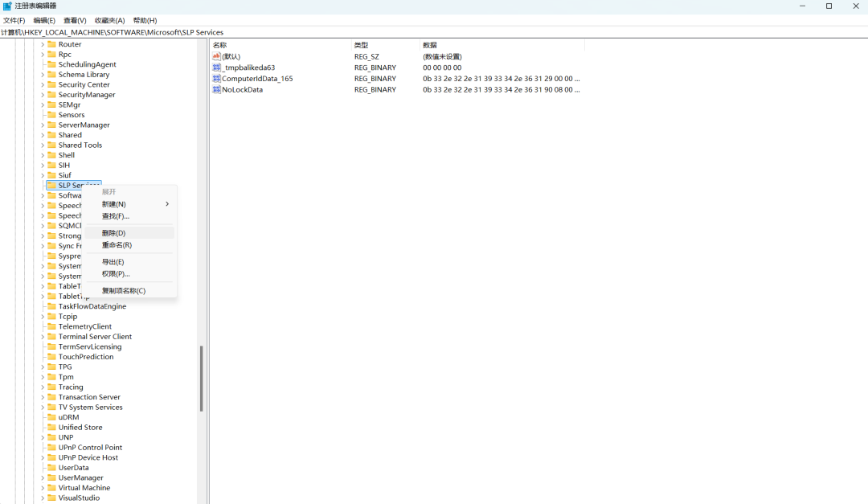Screen dimensions: 868x504
Task: Click the NoLockData binary value icon
Action: click(216, 89)
